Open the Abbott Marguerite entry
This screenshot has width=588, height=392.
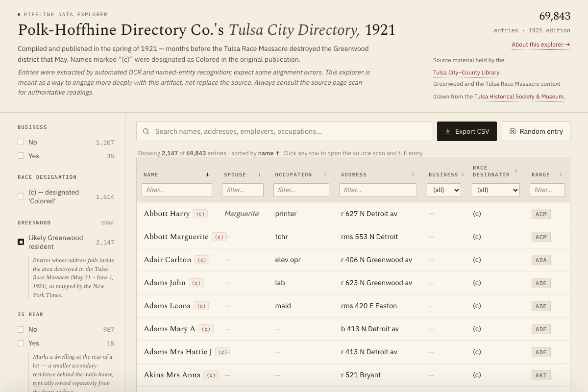click(x=353, y=237)
